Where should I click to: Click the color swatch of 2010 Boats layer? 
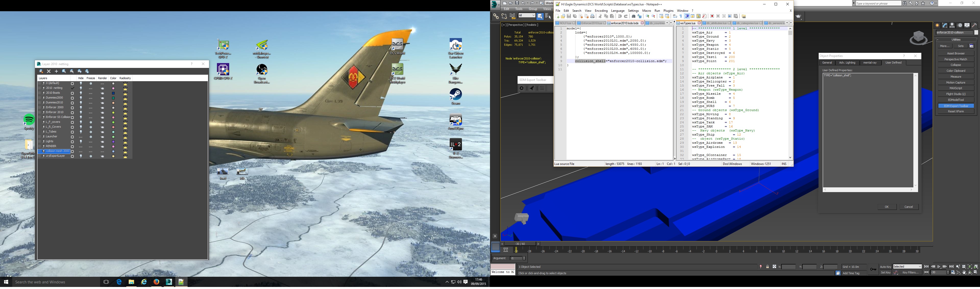click(x=113, y=93)
